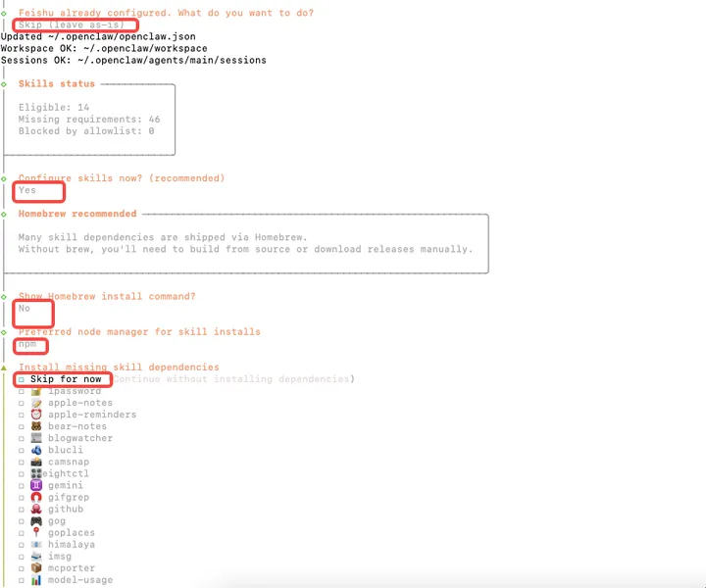Click the inbox tray icon for imsg
Image resolution: width=706 pixels, height=588 pixels.
pyautogui.click(x=36, y=557)
